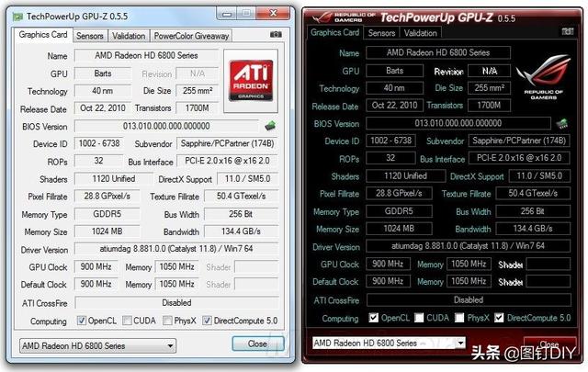588x372 pixels.
Task: Click Close button in left GPU-Z window
Action: (x=257, y=344)
